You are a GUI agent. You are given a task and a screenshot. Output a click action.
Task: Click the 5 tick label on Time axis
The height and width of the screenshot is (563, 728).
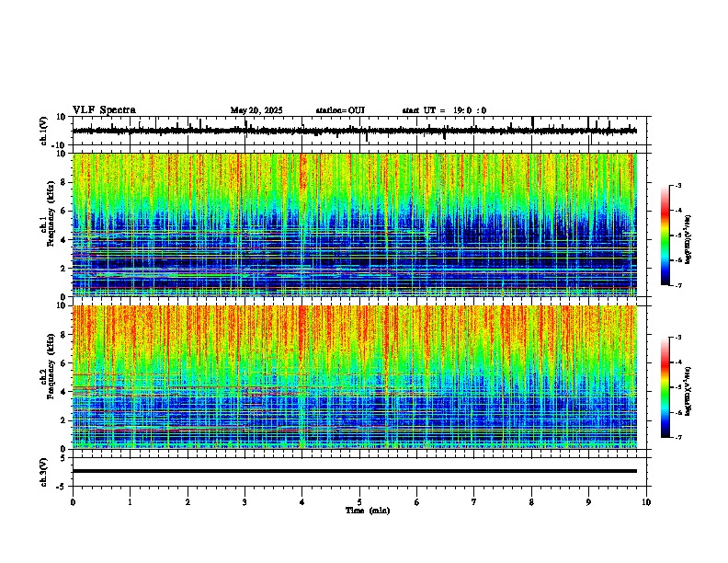coord(359,502)
